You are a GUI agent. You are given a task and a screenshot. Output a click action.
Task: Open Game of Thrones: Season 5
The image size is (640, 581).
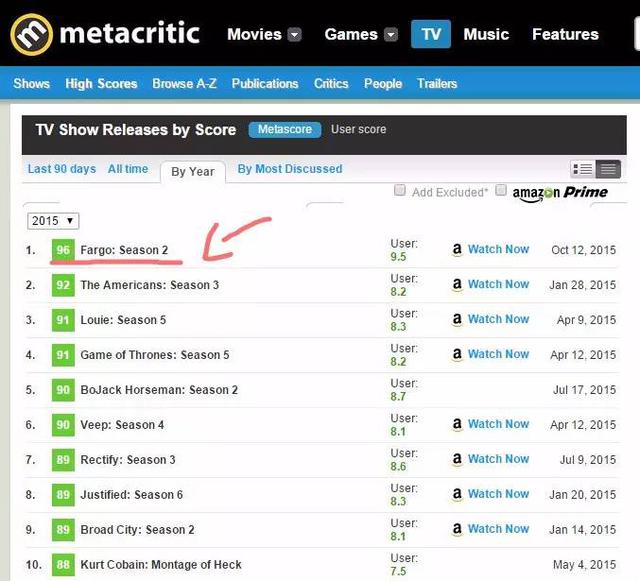pos(155,355)
